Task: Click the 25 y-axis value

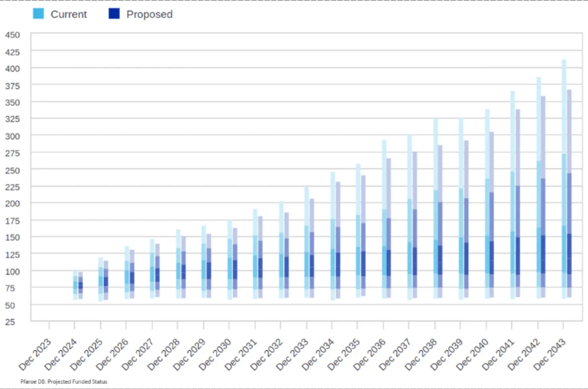Action: point(10,322)
